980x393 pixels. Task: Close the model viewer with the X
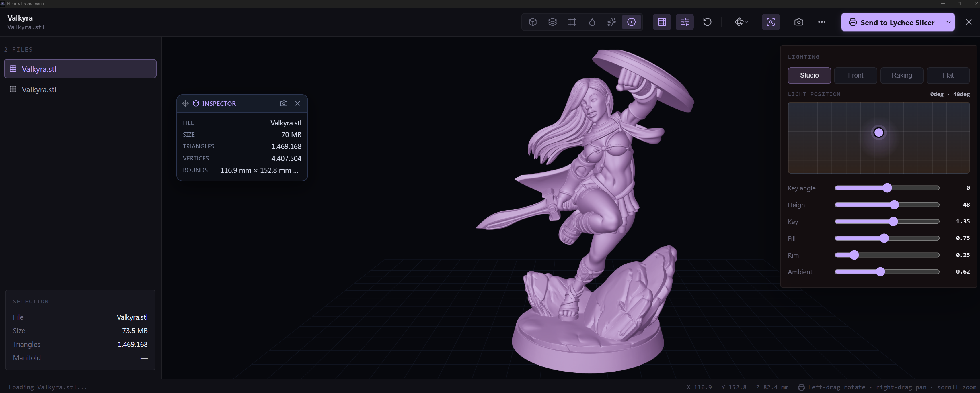969,22
